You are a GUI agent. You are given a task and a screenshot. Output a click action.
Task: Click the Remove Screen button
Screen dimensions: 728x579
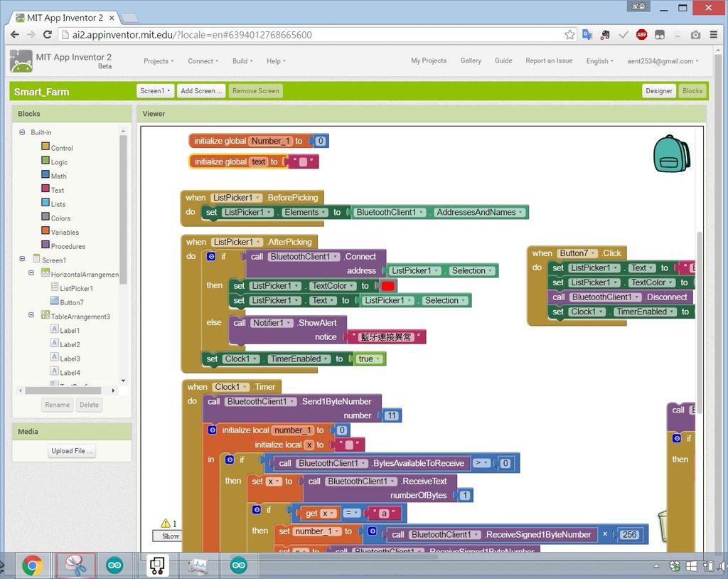click(256, 90)
